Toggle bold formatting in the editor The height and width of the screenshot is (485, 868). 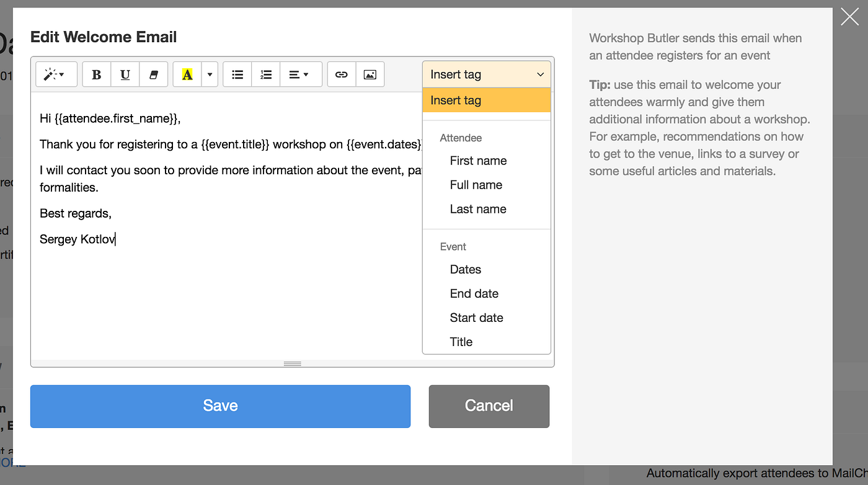pyautogui.click(x=96, y=74)
